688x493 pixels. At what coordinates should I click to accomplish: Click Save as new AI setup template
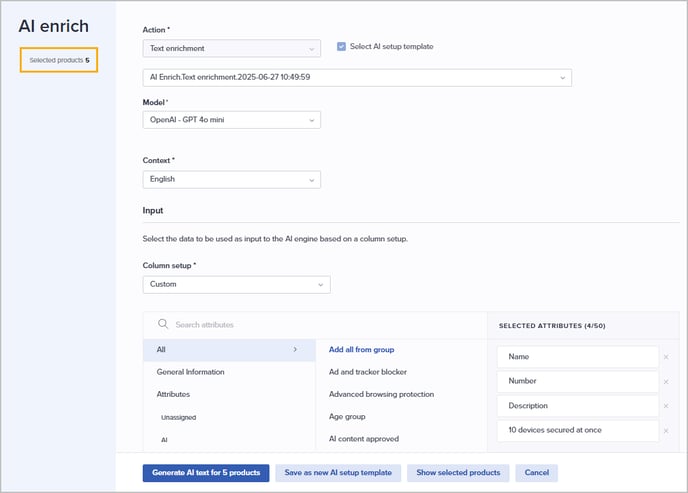pyautogui.click(x=338, y=473)
